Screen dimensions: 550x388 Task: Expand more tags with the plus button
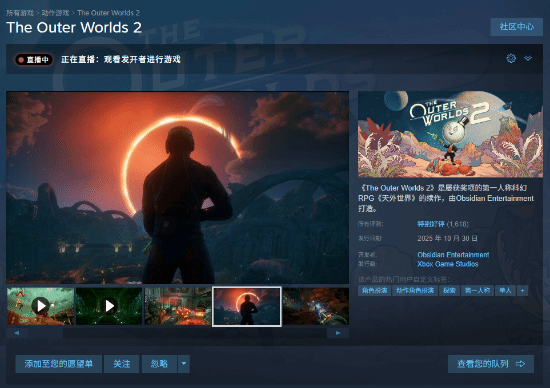(522, 290)
